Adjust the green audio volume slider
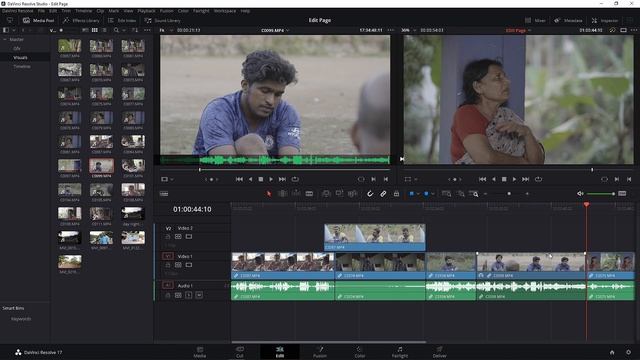This screenshot has width=640, height=360. [600, 194]
